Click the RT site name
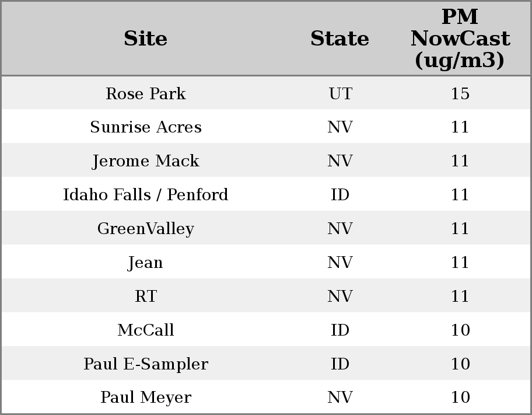This screenshot has width=532, height=415. (x=146, y=296)
